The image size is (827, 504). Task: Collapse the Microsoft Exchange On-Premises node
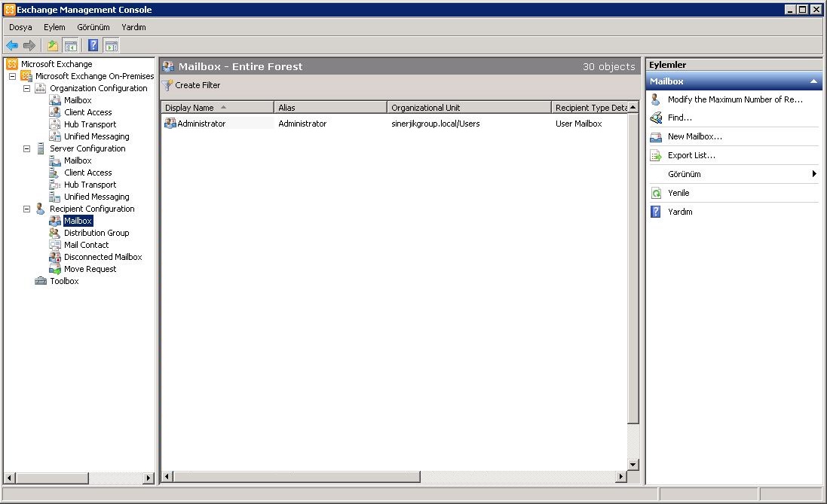pos(12,76)
